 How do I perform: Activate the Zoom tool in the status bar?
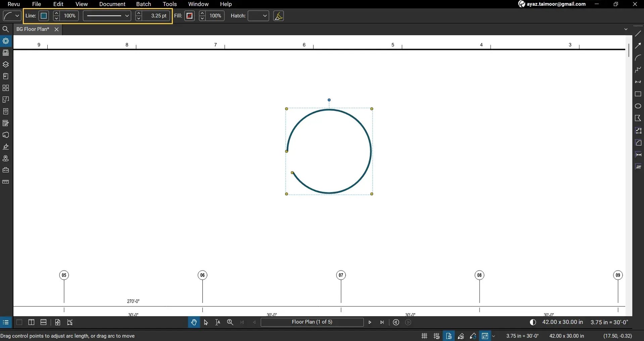click(230, 322)
